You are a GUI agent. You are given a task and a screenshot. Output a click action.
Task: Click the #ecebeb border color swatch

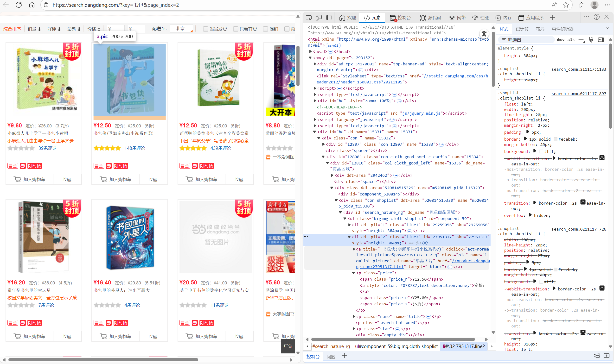pos(556,139)
